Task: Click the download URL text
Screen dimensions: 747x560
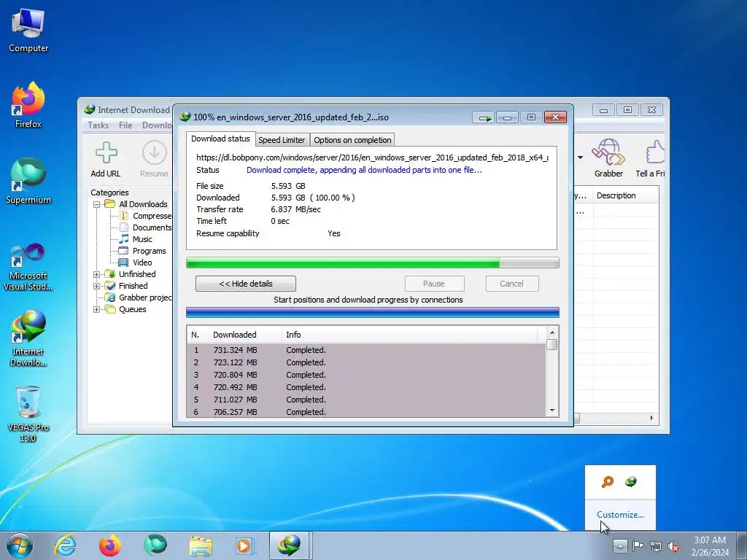Action: 372,157
